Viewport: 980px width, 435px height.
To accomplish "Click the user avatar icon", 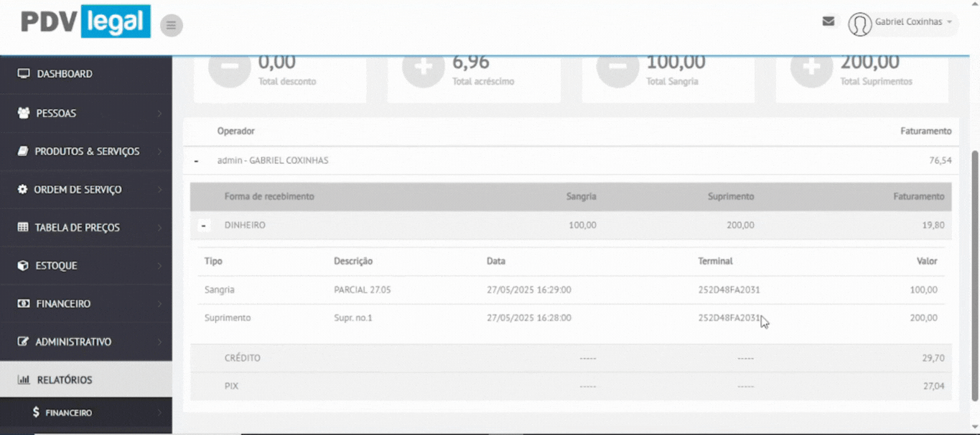I will [x=859, y=24].
